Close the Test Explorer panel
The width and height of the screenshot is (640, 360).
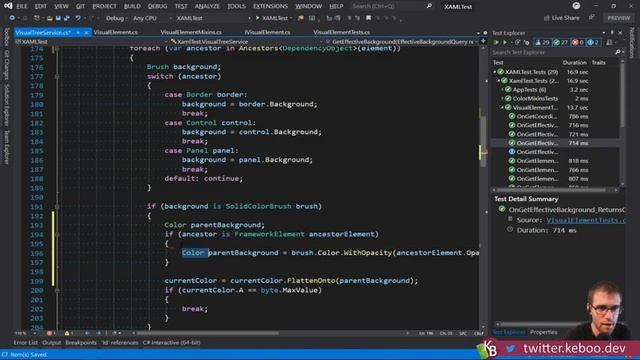tap(620, 33)
